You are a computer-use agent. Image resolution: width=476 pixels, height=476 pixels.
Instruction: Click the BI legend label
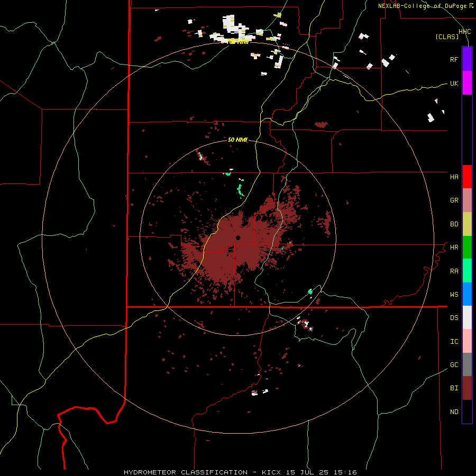click(454, 388)
